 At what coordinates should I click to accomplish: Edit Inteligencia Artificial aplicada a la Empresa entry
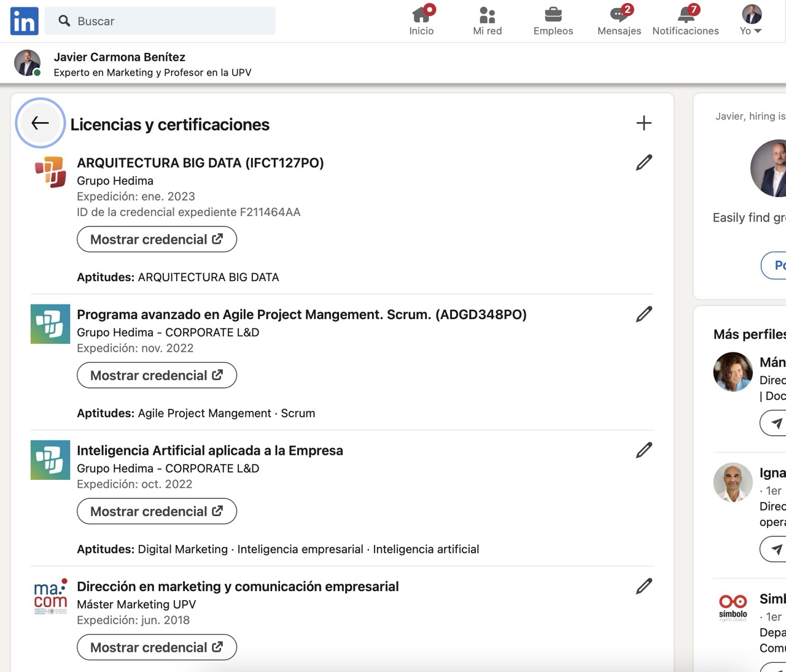(644, 450)
